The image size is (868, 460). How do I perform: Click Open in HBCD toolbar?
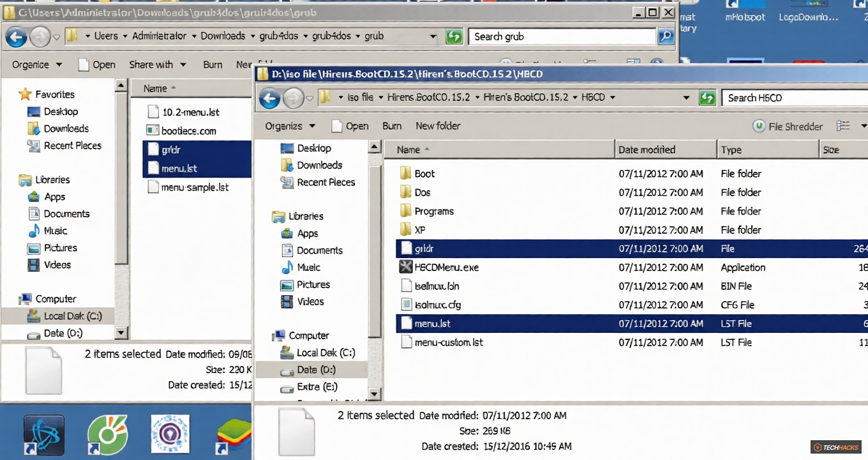(350, 126)
